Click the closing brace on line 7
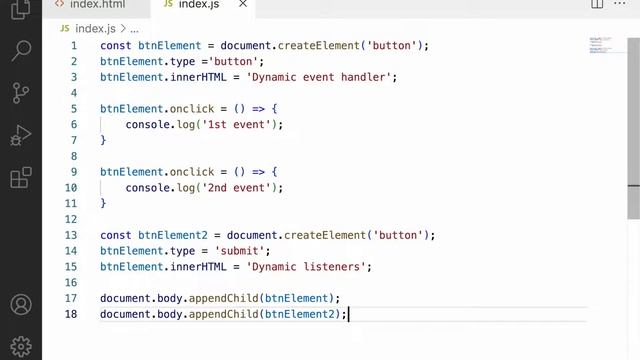The height and width of the screenshot is (360, 640). point(103,140)
